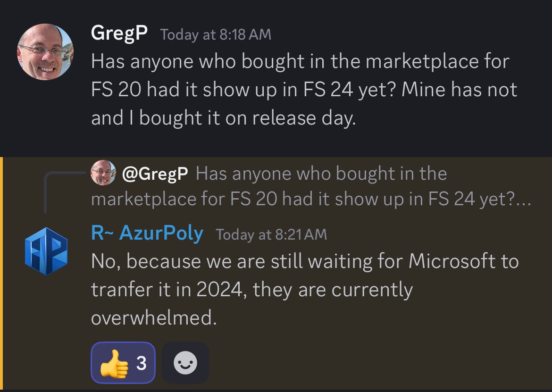Click the thumbs up emoji icon
This screenshot has height=392, width=552.
tap(114, 364)
